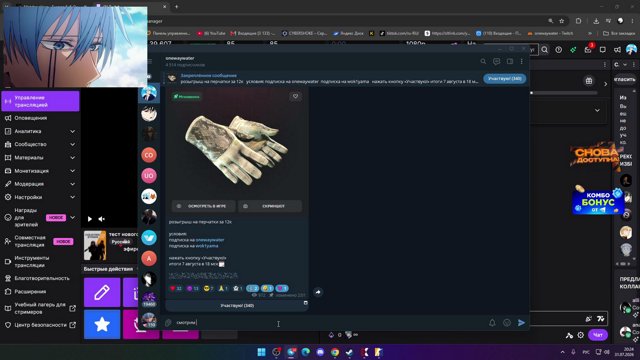Viewport: 640px width, 360px height.
Task: Open Совместная трансляция sidebar item
Action: (40, 241)
